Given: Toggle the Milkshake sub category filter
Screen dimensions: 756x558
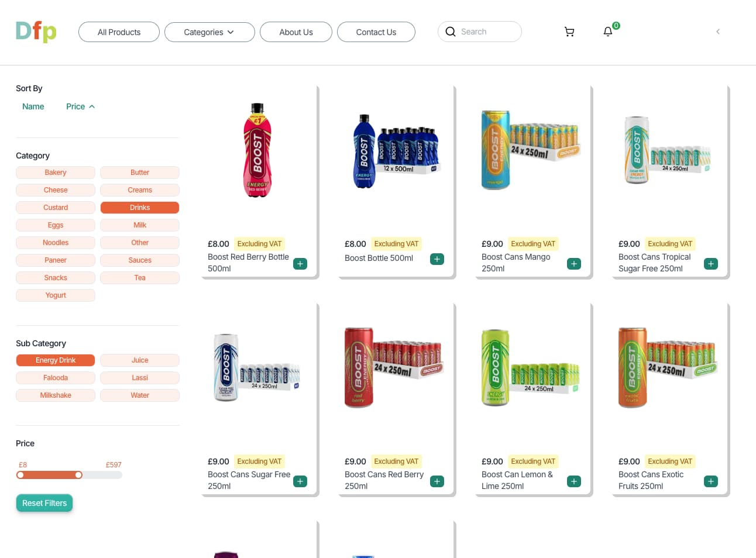Looking at the screenshot, I should (x=56, y=395).
